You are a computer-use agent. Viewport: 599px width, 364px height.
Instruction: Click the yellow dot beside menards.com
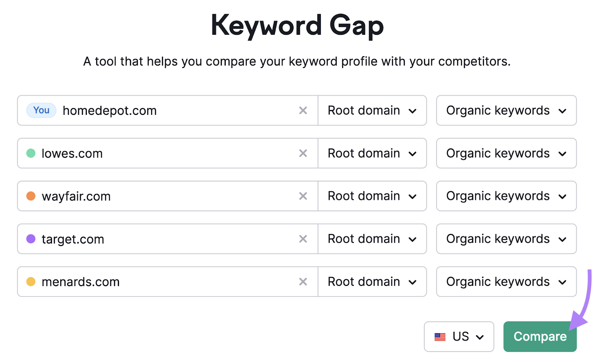(x=31, y=282)
